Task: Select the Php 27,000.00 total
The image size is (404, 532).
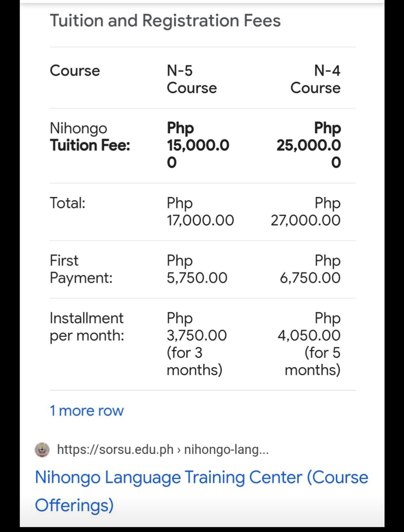Action: pyautogui.click(x=306, y=212)
